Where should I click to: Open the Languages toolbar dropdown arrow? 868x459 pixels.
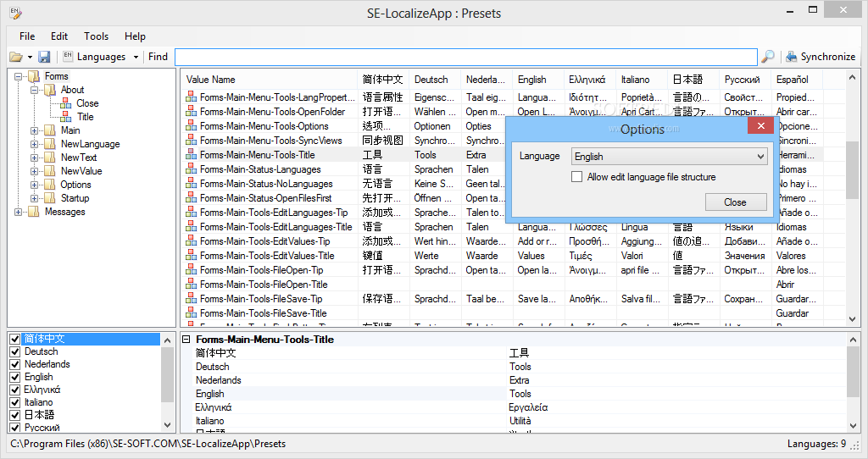pos(136,57)
